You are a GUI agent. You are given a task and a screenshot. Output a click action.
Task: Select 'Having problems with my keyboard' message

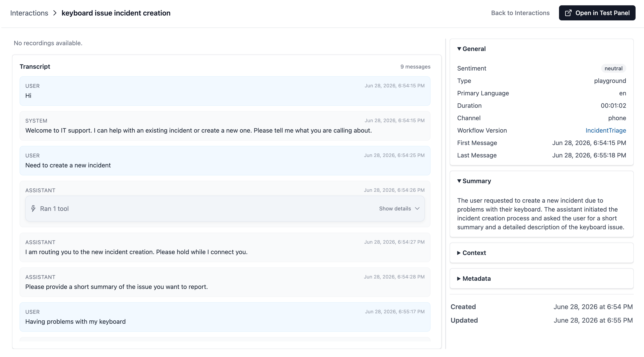click(x=225, y=317)
